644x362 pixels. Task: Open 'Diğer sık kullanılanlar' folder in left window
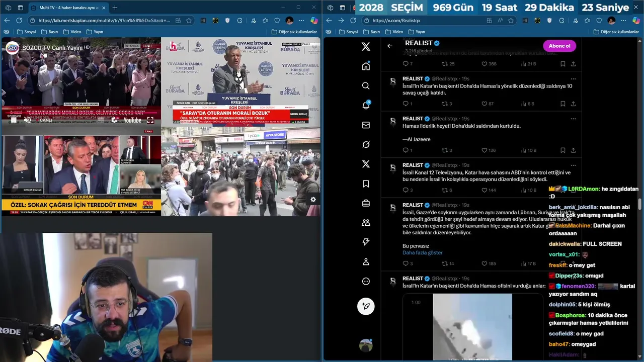click(x=294, y=32)
